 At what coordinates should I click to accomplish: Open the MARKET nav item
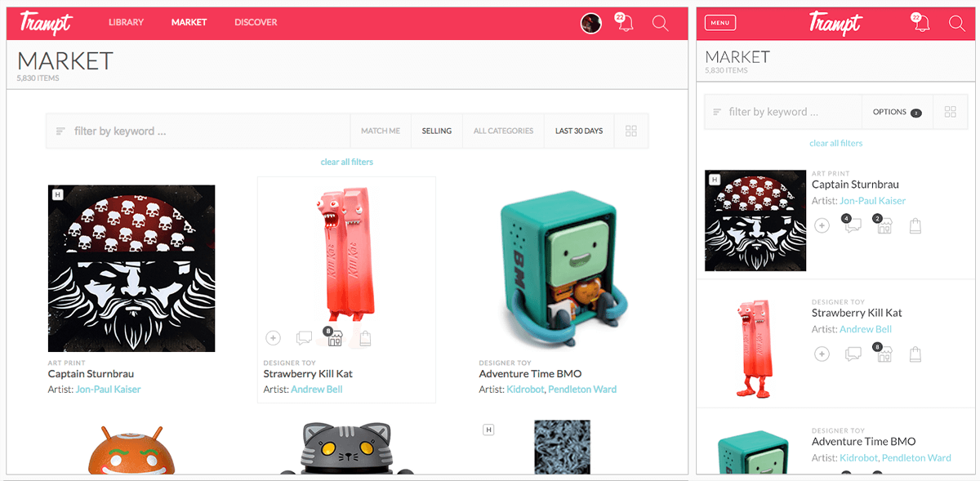189,23
